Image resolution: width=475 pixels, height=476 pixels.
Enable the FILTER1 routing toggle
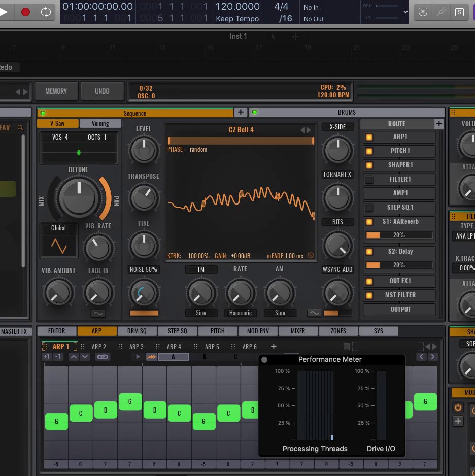[x=369, y=179]
